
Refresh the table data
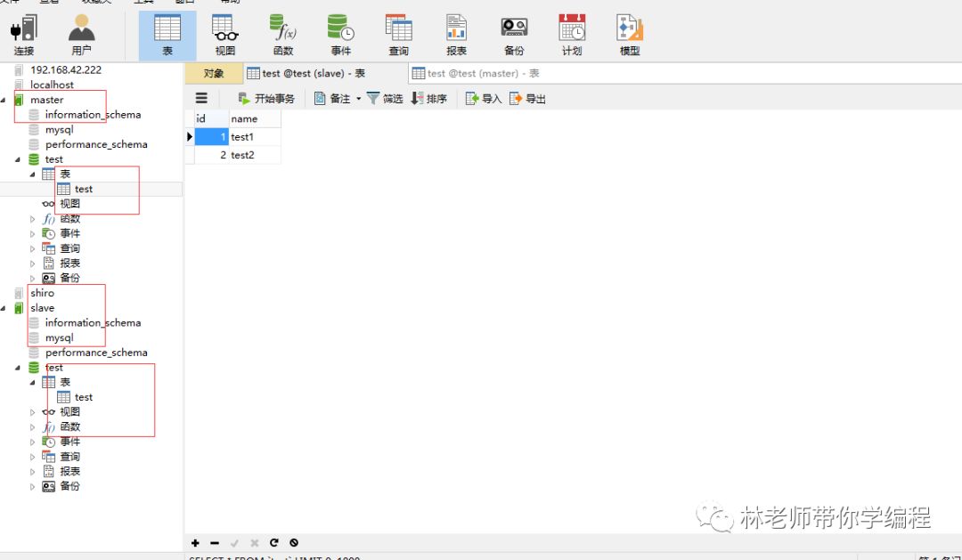click(274, 543)
